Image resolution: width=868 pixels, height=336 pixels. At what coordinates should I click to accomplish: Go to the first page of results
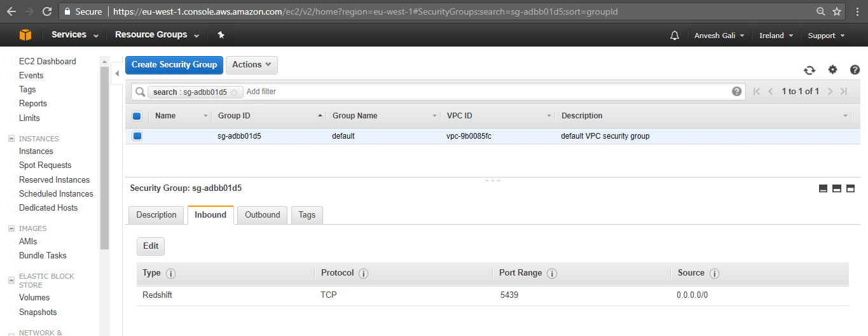click(756, 92)
